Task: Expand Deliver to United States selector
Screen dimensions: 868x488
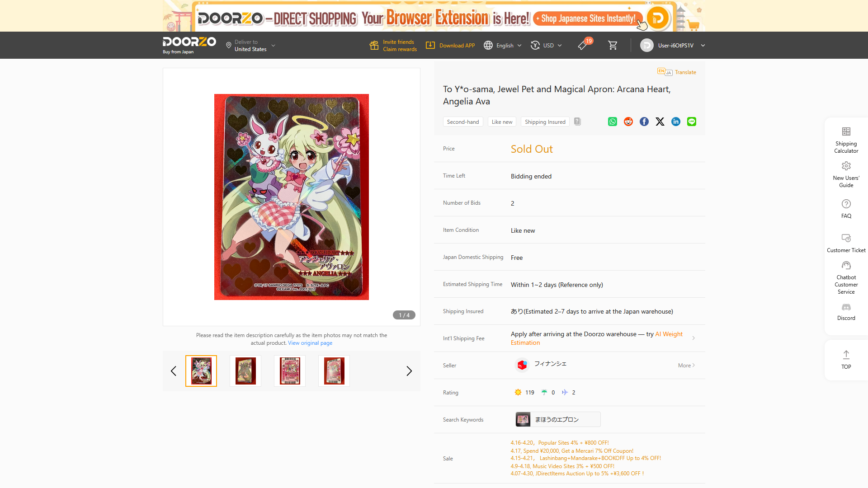Action: [x=251, y=45]
